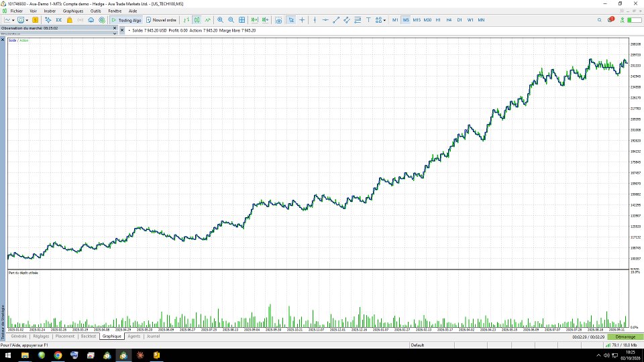This screenshot has width=644, height=362.
Task: Switch to the Réglages tab
Action: 41,336
